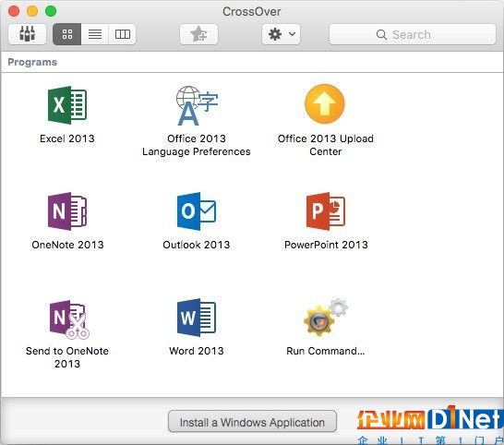This screenshot has width=504, height=445.
Task: Zoom the window with the green button
Action: click(x=51, y=11)
